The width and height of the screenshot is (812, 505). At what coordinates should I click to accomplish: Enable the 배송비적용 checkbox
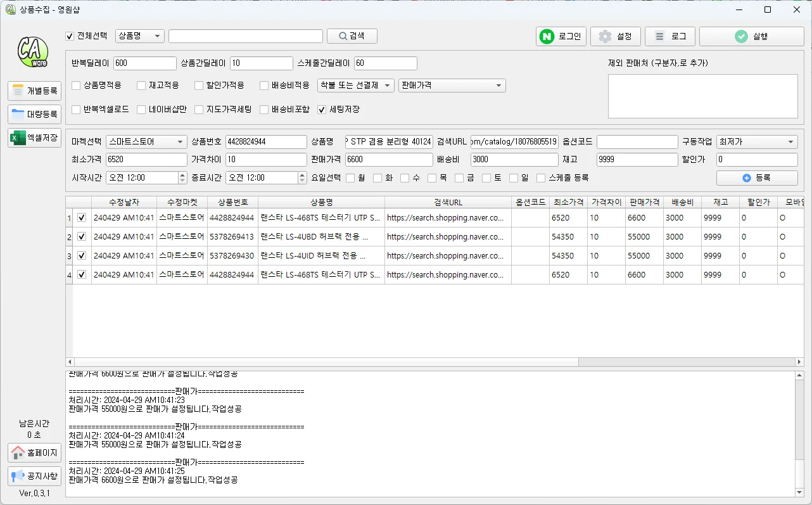pos(264,86)
